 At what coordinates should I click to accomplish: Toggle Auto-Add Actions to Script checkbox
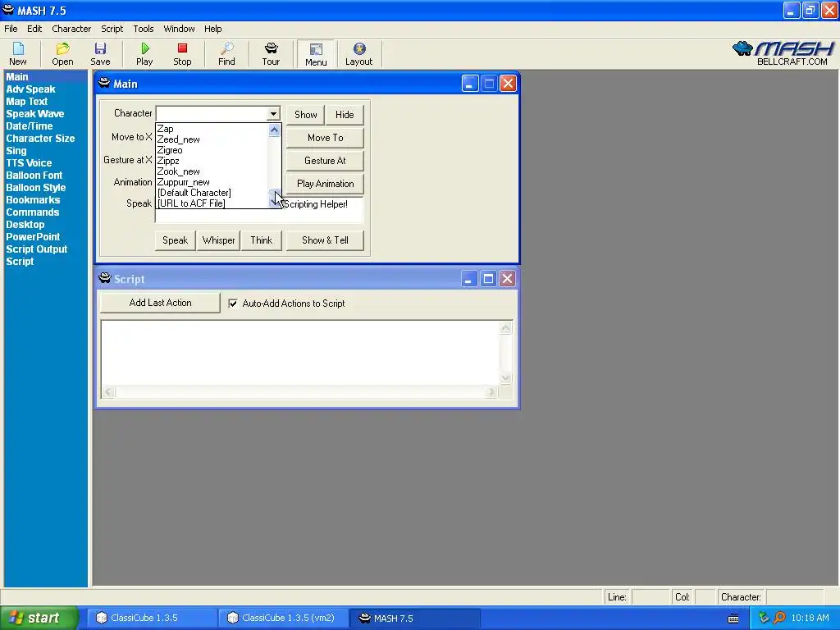click(233, 304)
